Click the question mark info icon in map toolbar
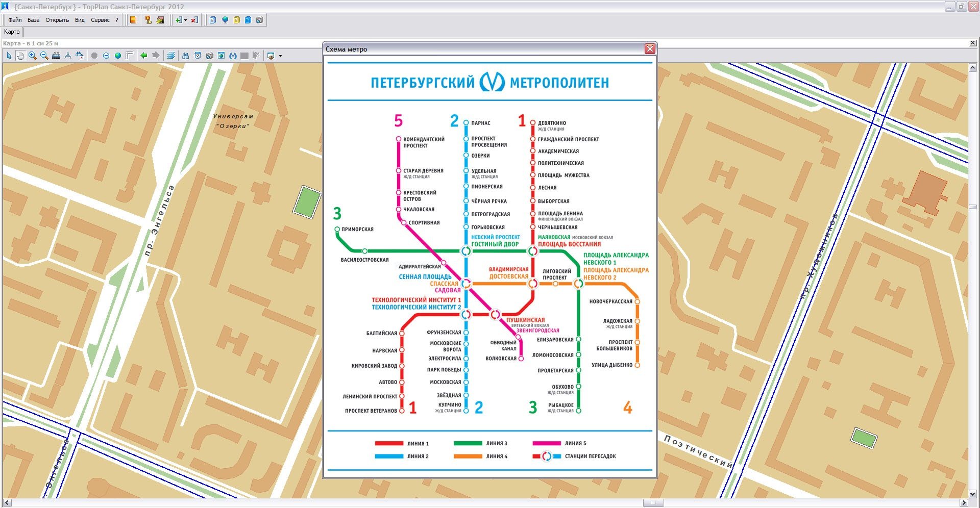The height and width of the screenshot is (508, 980). pos(198,56)
